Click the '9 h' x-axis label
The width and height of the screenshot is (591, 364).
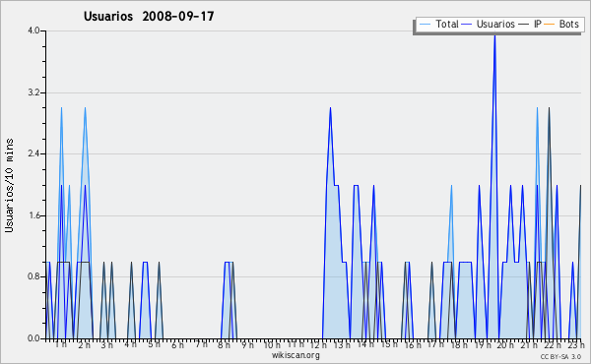[247, 344]
